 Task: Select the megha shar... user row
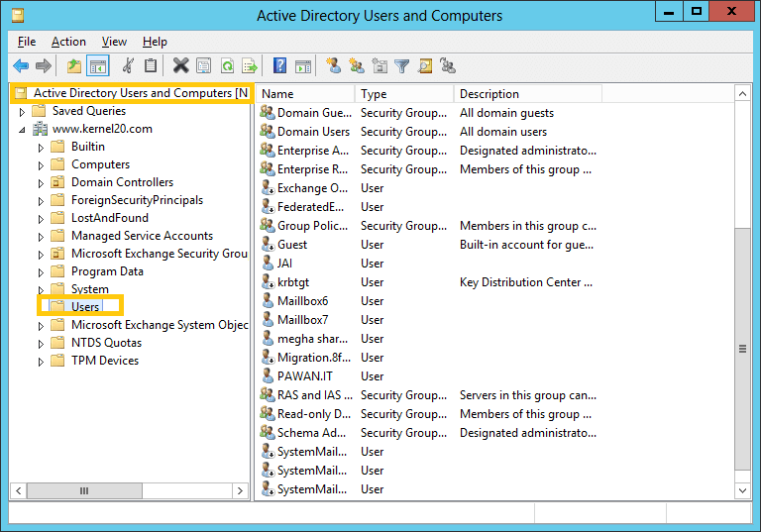pos(312,339)
